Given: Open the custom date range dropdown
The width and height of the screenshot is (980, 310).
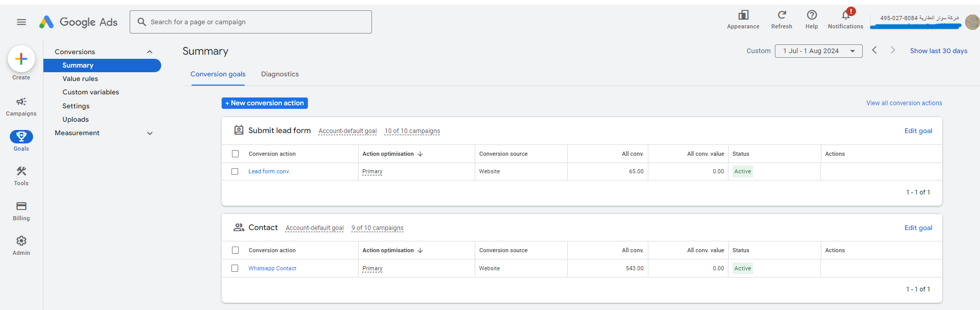Looking at the screenshot, I should (x=818, y=51).
